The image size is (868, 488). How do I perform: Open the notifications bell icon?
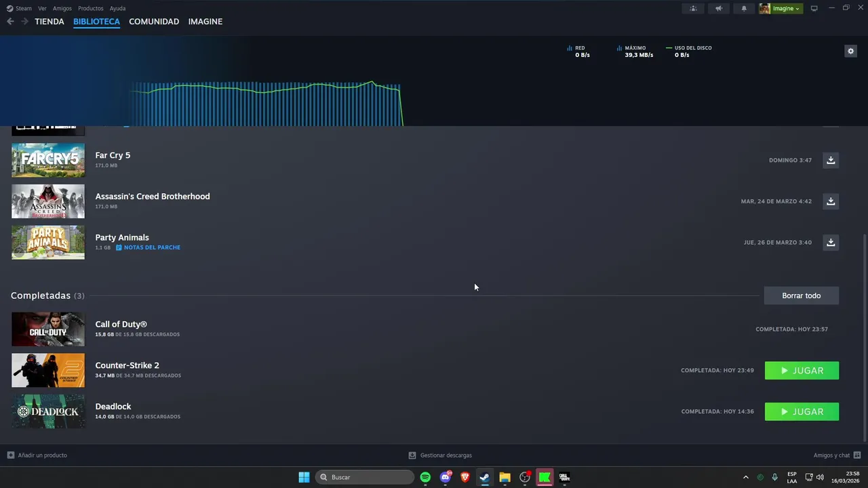[744, 8]
